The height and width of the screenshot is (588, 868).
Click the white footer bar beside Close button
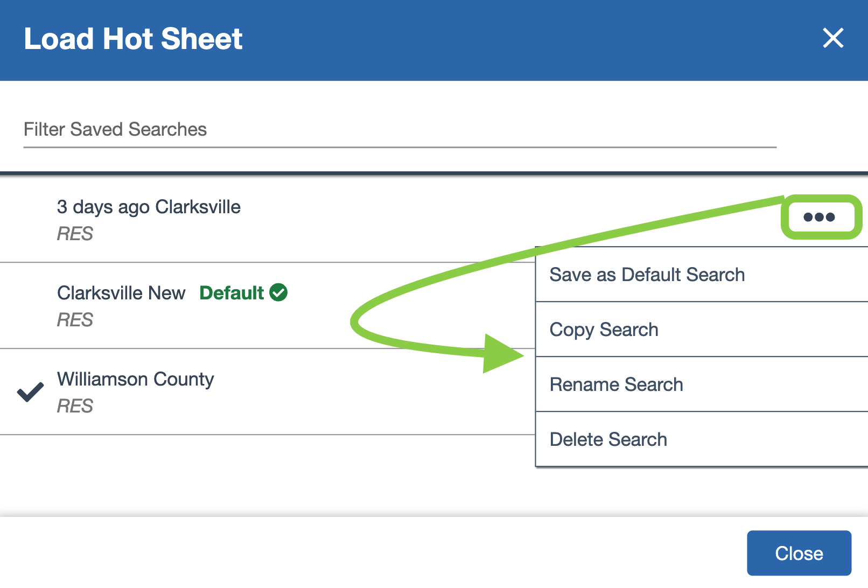(377, 553)
